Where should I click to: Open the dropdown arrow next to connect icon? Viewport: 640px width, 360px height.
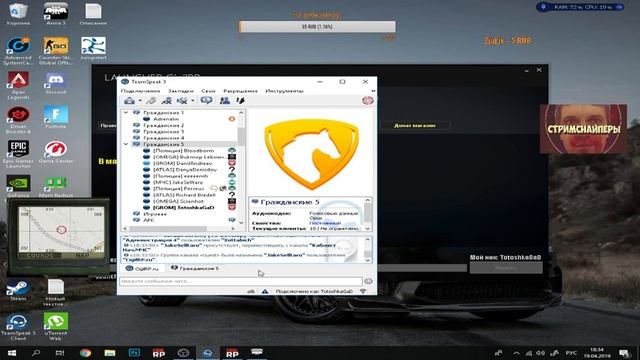(140, 101)
